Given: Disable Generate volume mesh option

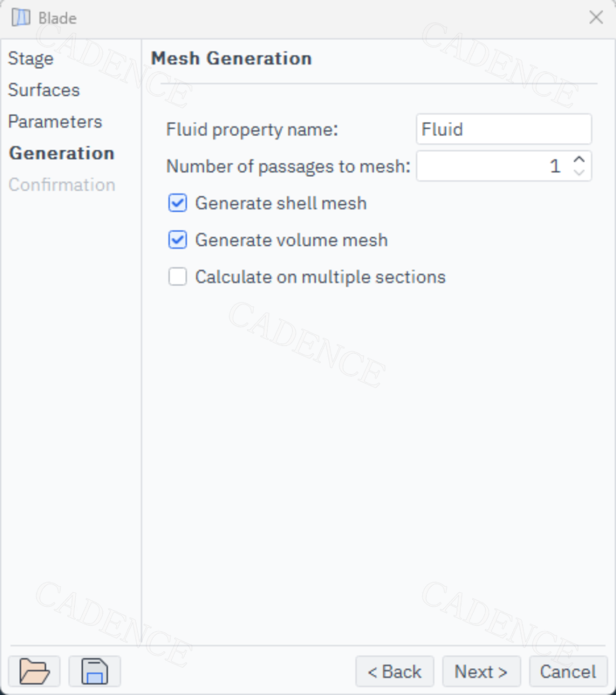Looking at the screenshot, I should pyautogui.click(x=177, y=240).
